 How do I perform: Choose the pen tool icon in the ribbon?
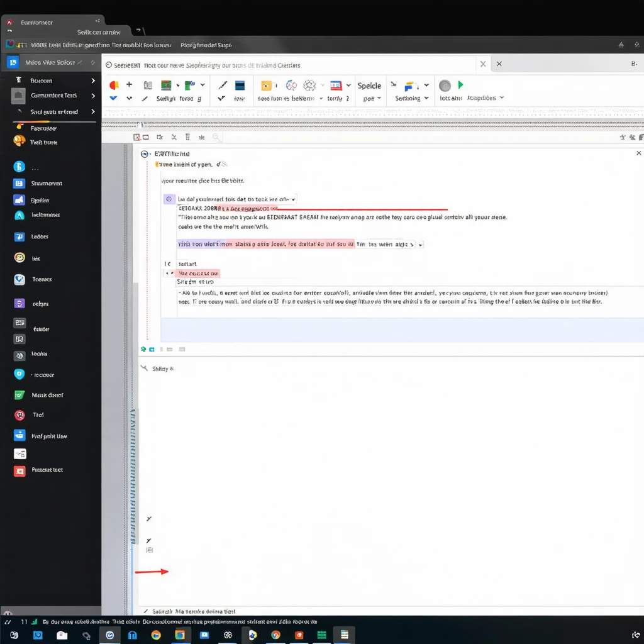click(223, 85)
